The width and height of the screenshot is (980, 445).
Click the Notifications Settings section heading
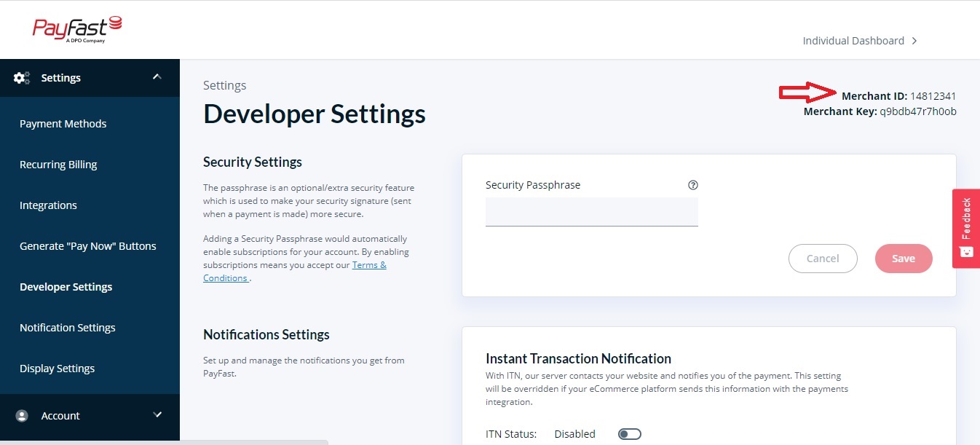(266, 334)
